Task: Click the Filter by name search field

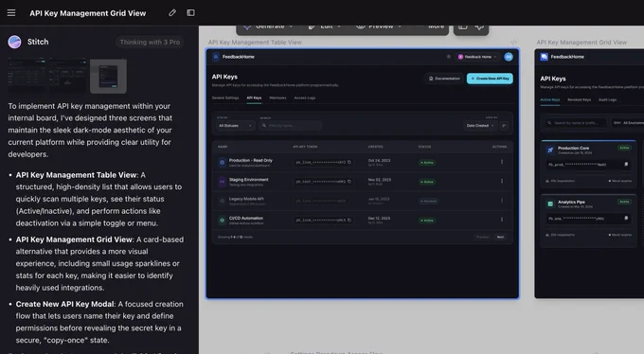Action: pos(291,125)
